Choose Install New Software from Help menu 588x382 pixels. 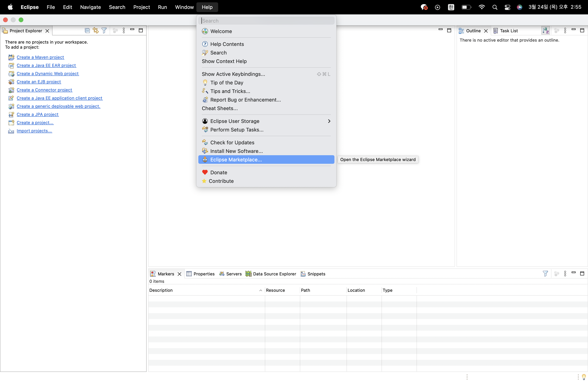click(236, 151)
